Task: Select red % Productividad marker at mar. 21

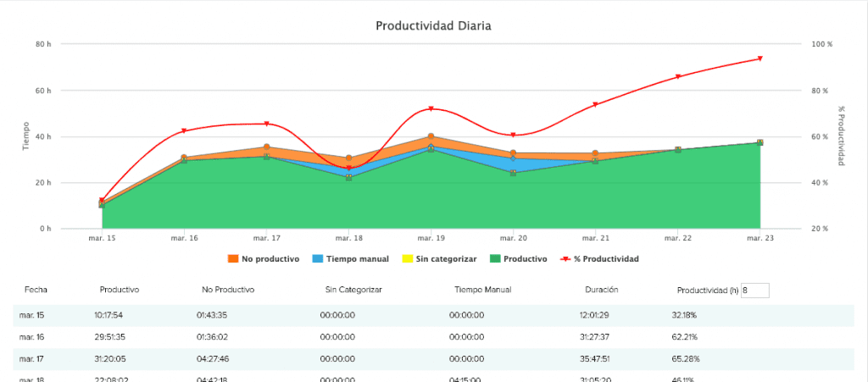Action: (x=595, y=105)
